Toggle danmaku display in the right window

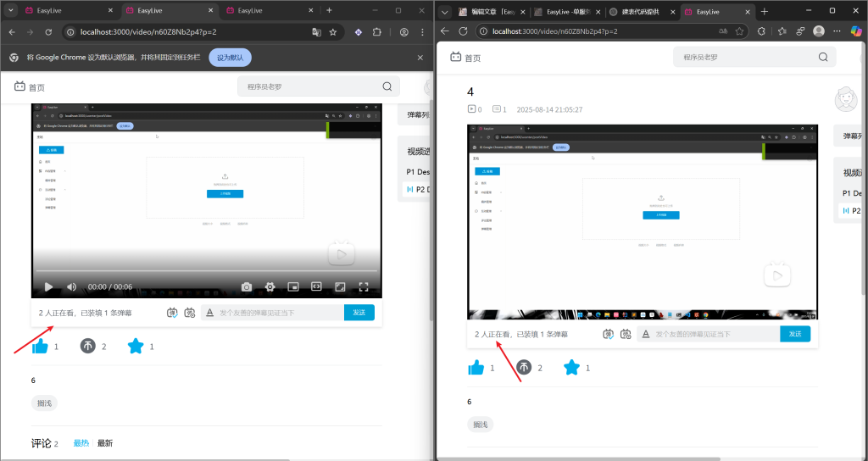(608, 334)
